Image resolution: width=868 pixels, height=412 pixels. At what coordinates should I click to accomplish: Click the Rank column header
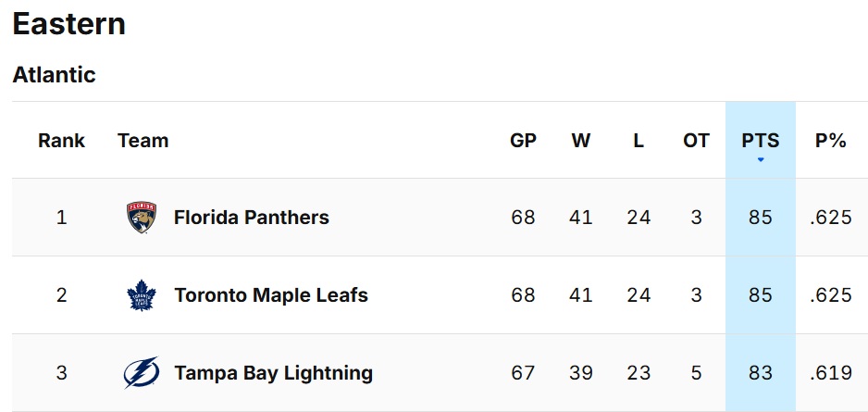61,141
